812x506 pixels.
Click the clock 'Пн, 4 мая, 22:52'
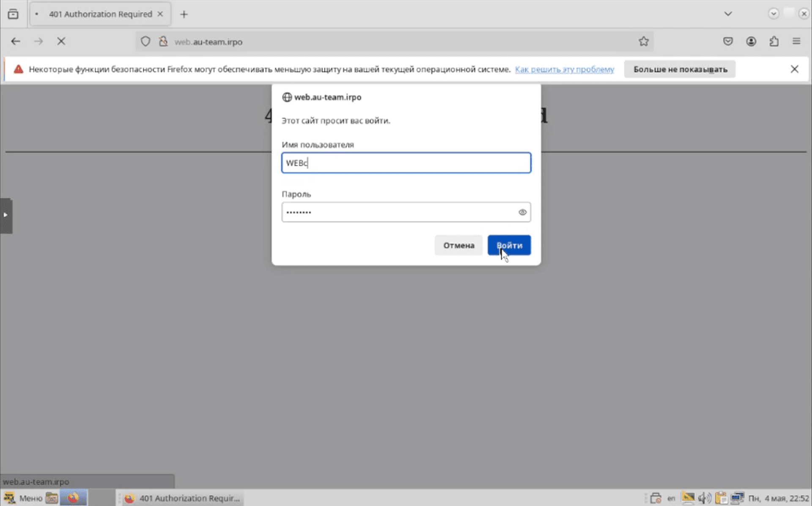pos(778,498)
